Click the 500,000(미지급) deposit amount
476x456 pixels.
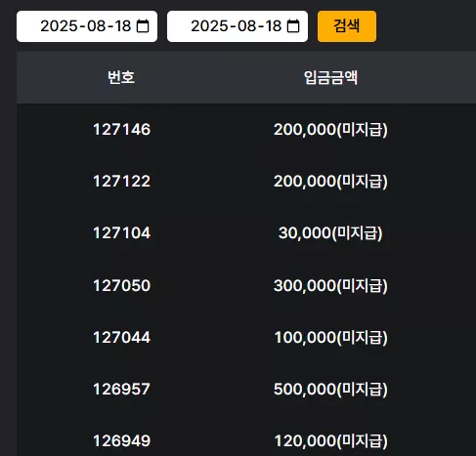coord(330,389)
